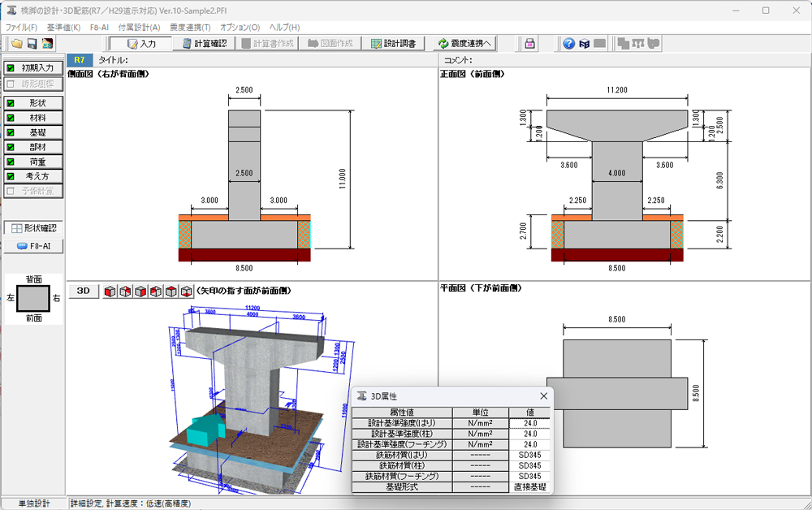Open the ファイル(F) menu
Image resolution: width=812 pixels, height=510 pixels.
[x=22, y=27]
